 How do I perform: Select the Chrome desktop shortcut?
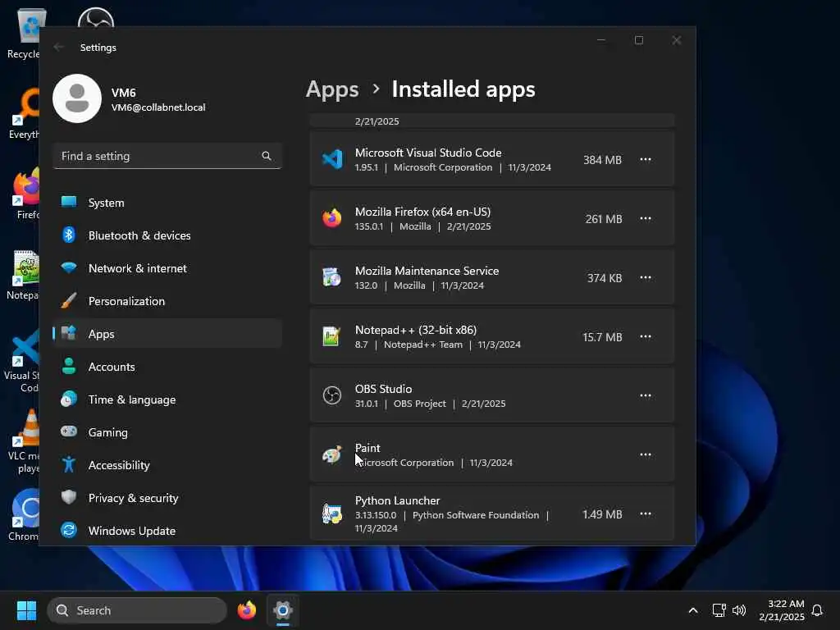pyautogui.click(x=24, y=515)
